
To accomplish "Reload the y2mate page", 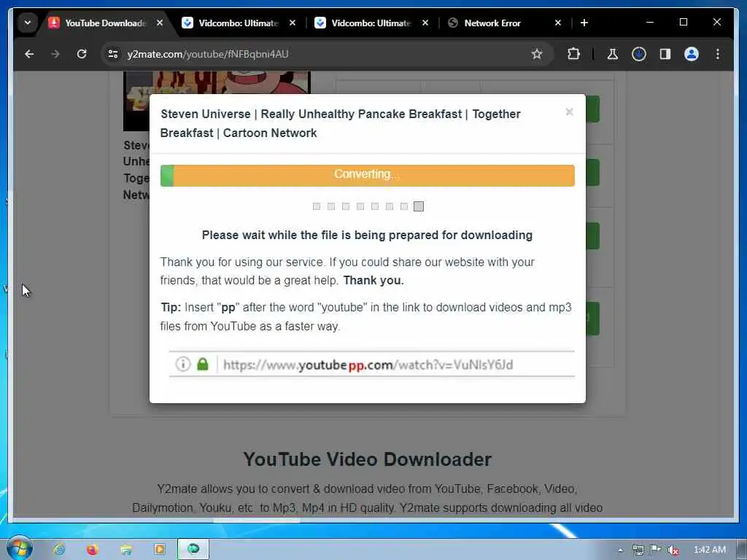I will [82, 54].
